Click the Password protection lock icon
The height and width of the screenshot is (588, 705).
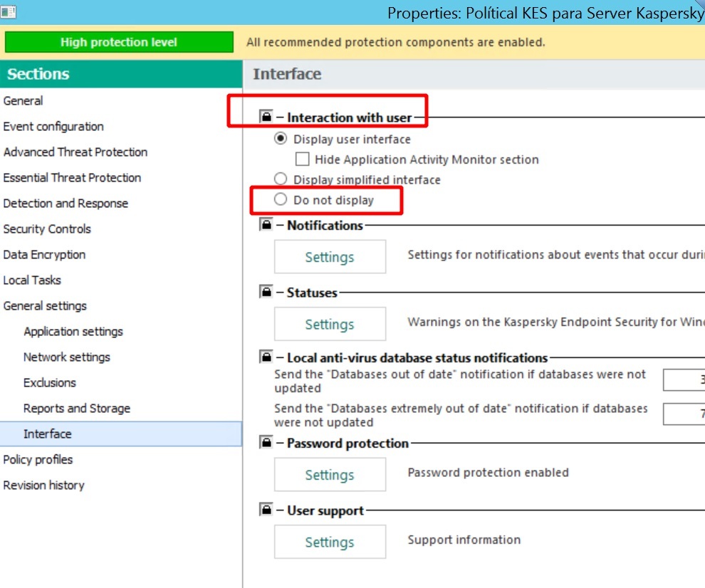[266, 443]
